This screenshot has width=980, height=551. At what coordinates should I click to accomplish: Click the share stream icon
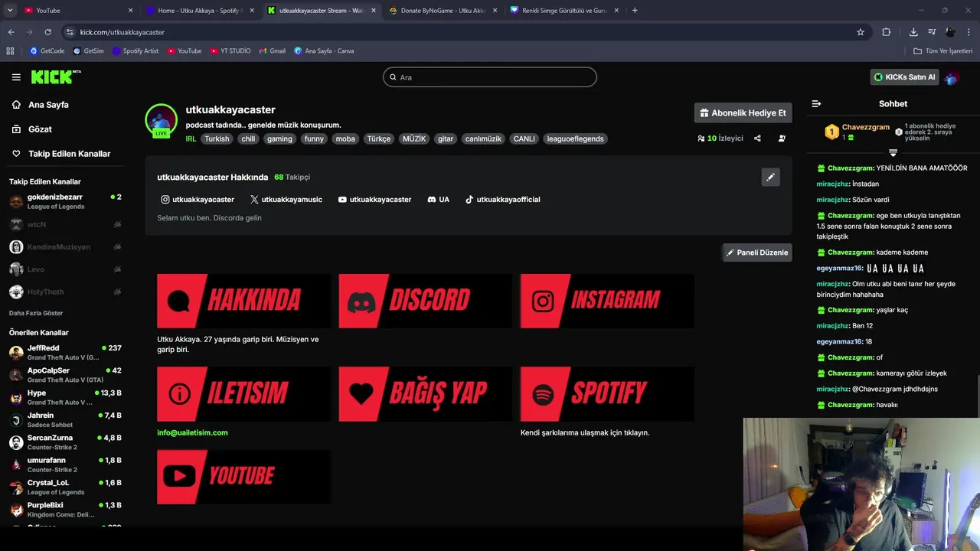click(757, 139)
